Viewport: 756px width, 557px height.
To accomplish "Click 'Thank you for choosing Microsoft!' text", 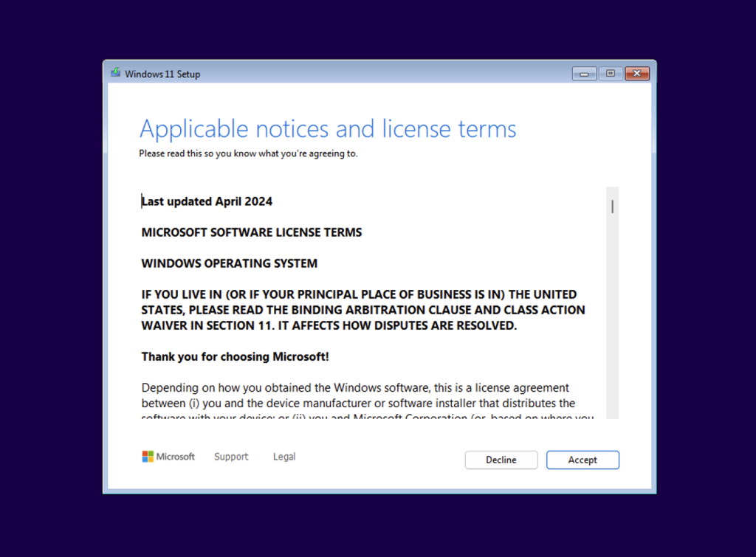I will coord(236,356).
